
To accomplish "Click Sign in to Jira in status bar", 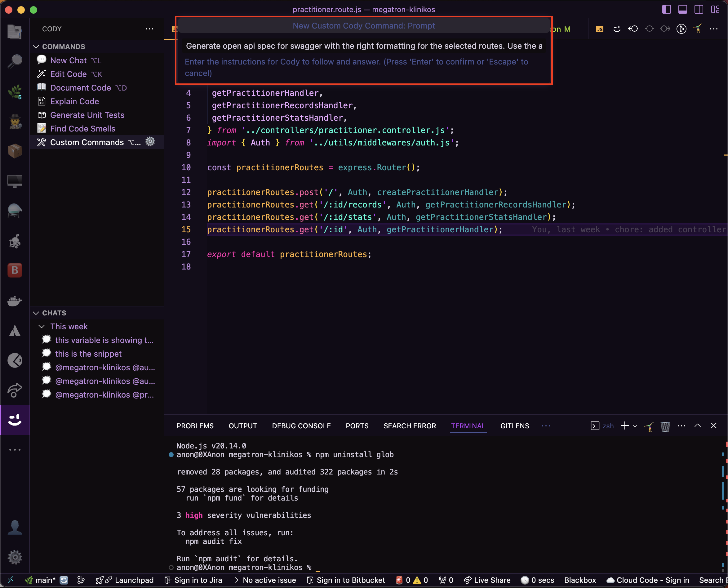I will click(193, 580).
